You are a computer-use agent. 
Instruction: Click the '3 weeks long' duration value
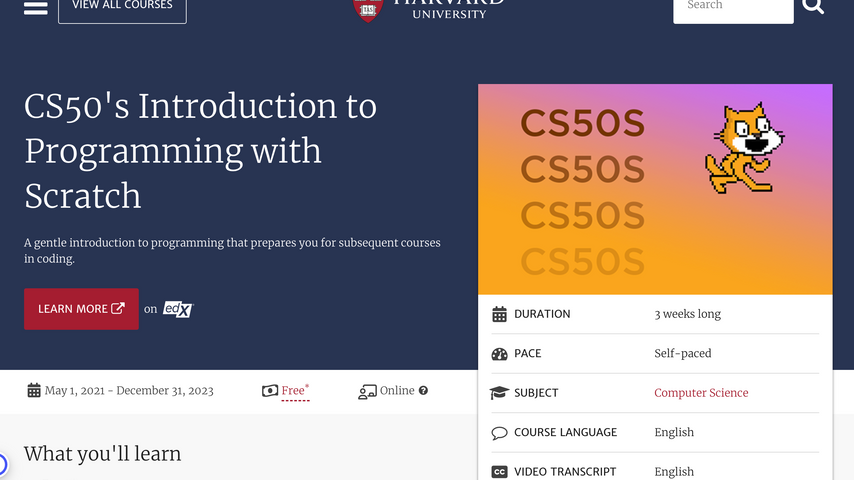(687, 314)
